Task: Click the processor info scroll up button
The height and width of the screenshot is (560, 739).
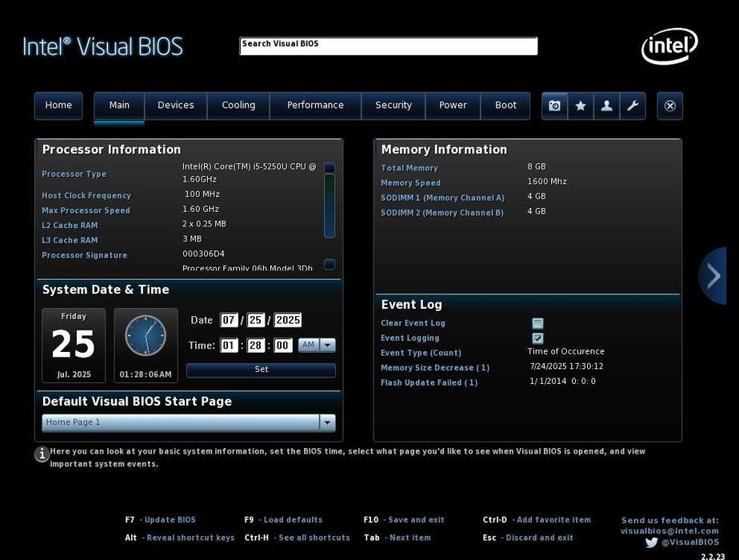Action: point(330,167)
